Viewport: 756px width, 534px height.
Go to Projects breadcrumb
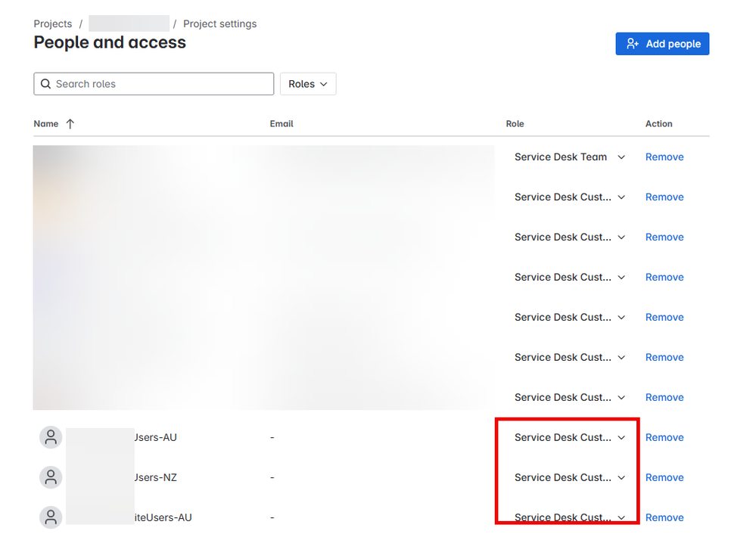[x=52, y=23]
